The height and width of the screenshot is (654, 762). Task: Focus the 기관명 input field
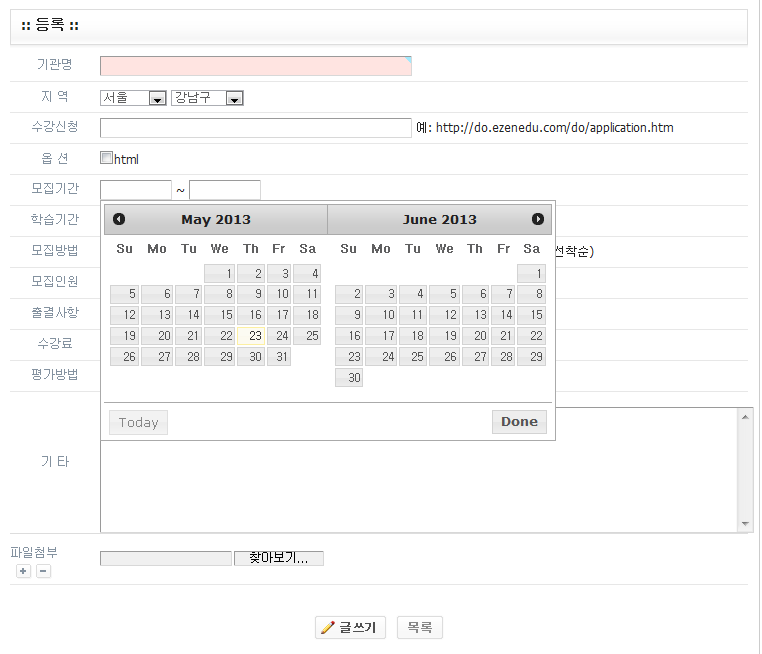[x=255, y=66]
